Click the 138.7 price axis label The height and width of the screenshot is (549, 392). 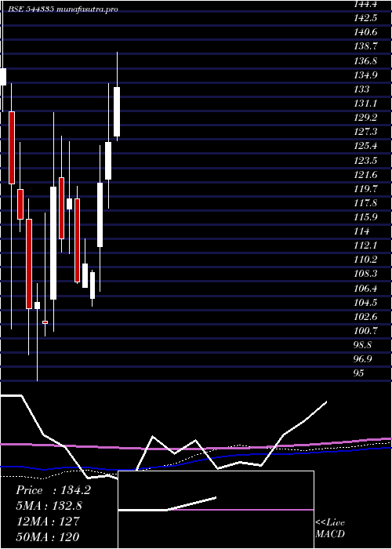point(366,46)
